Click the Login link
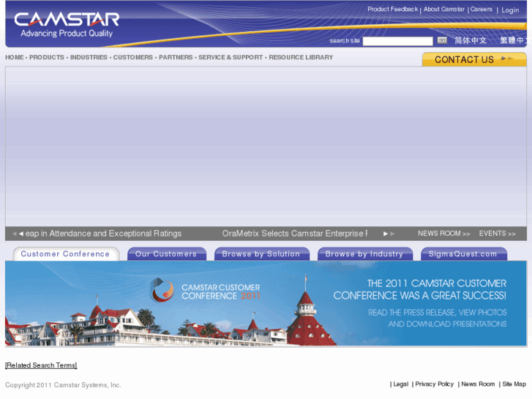The image size is (532, 399). [x=510, y=10]
